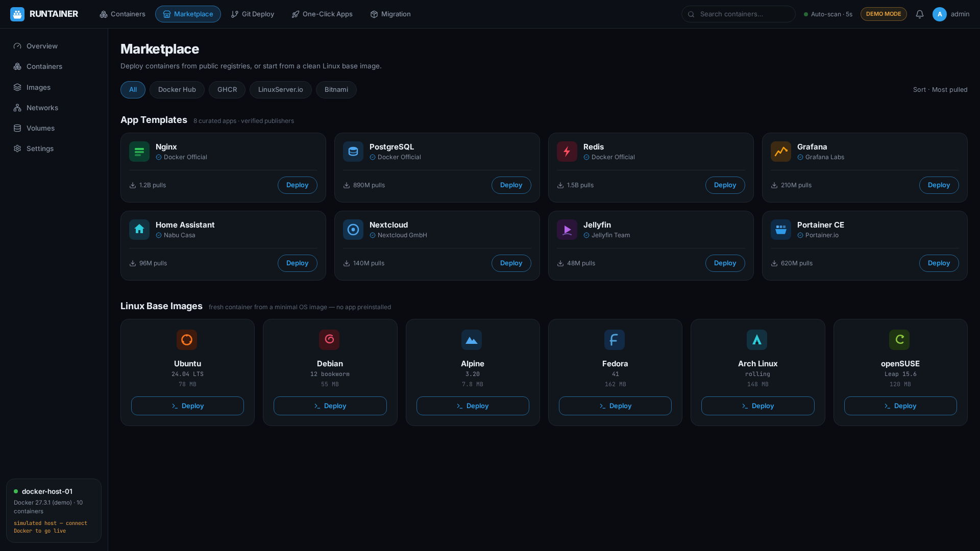Open the Sort Most pulled dropdown
The height and width of the screenshot is (551, 980).
(940, 90)
